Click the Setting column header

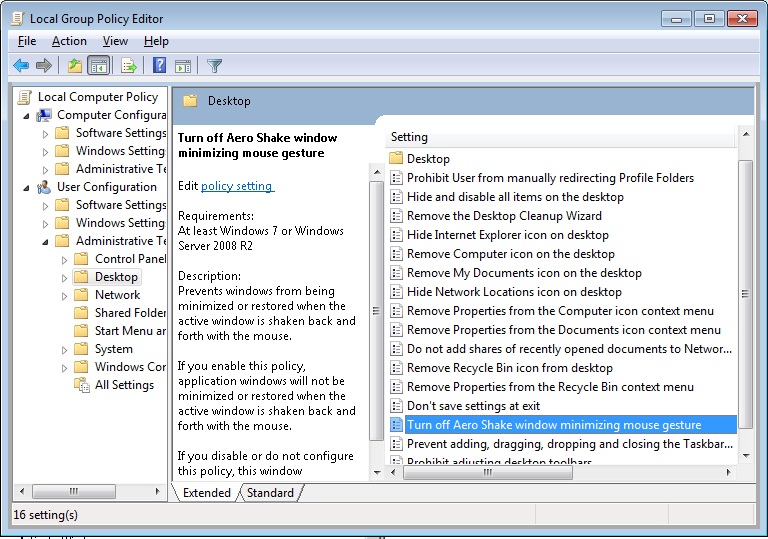(409, 137)
